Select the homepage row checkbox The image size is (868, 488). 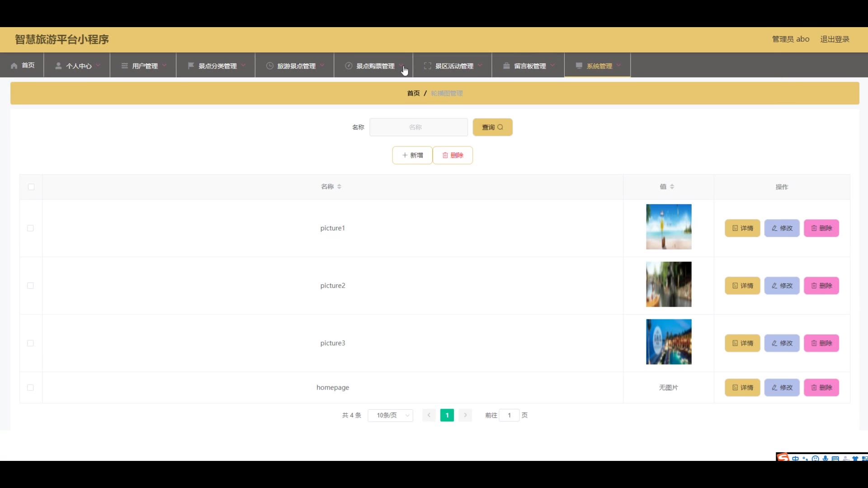click(x=30, y=388)
